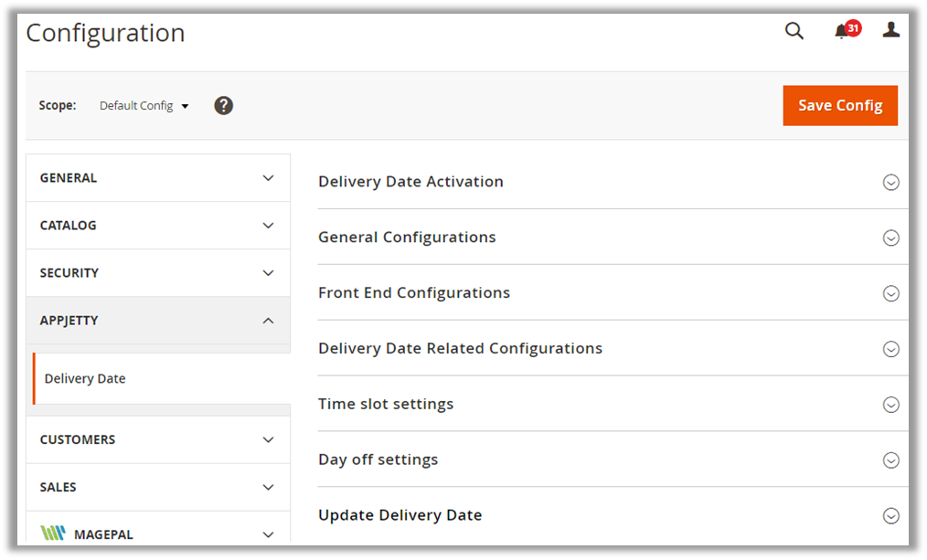Expand Delivery Date Activation circle arrow
927x560 pixels.
[x=890, y=183]
